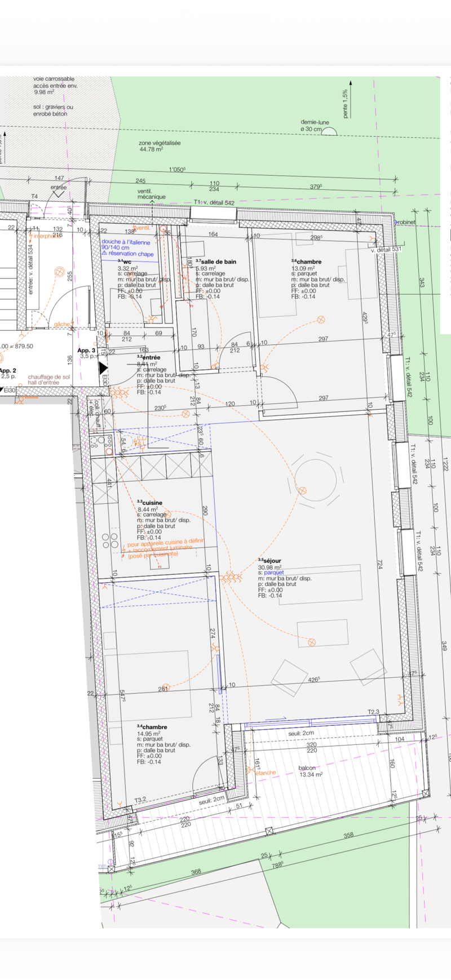
Task: Click the "3.4 chambre" room title
Action: [x=152, y=727]
